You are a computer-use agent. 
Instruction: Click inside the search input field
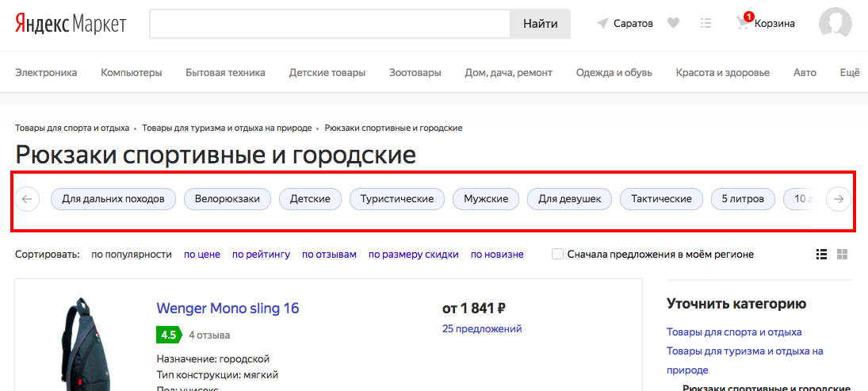tap(329, 24)
